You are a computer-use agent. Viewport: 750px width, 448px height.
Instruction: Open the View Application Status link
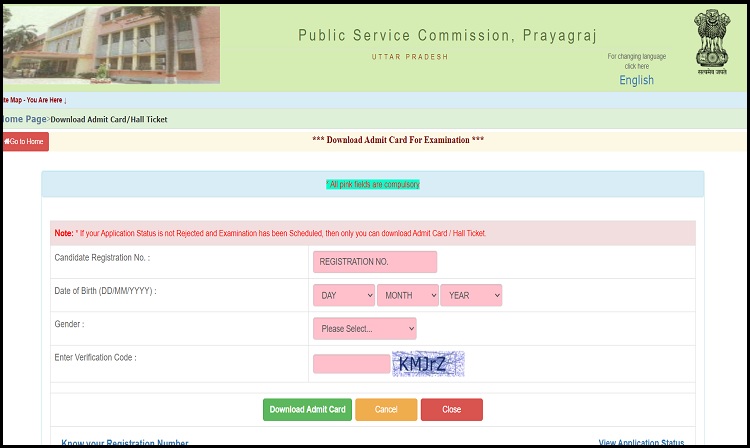(641, 443)
